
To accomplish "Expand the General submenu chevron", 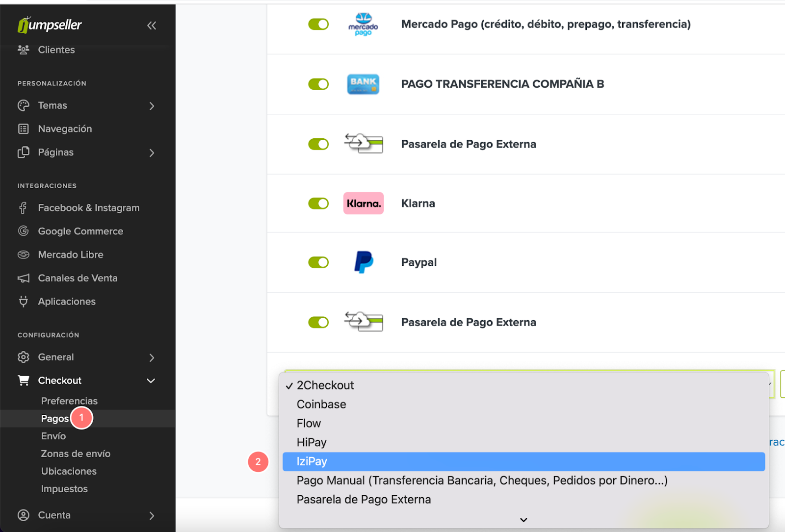I will point(152,358).
